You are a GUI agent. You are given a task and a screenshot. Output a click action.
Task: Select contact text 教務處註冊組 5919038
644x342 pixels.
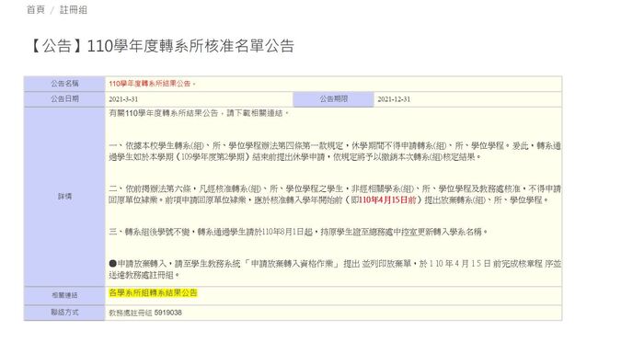click(x=145, y=313)
